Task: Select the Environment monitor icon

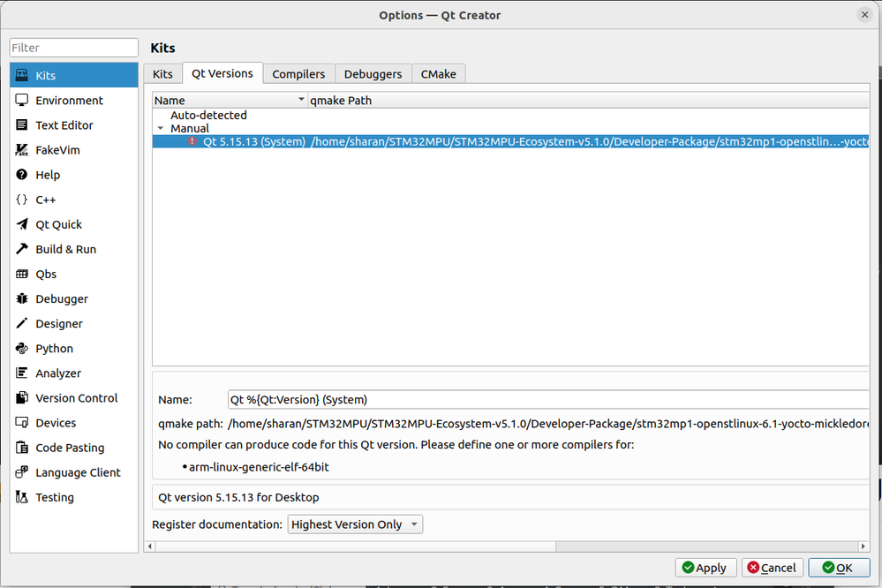Action: [x=22, y=101]
